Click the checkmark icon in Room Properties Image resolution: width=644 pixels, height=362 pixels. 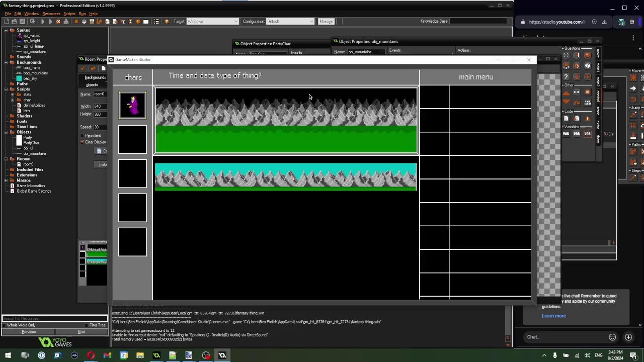tap(83, 68)
